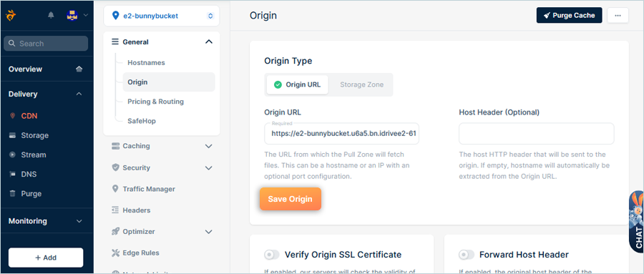Click the Optimizer rocket icon
This screenshot has width=644, height=274.
(115, 232)
